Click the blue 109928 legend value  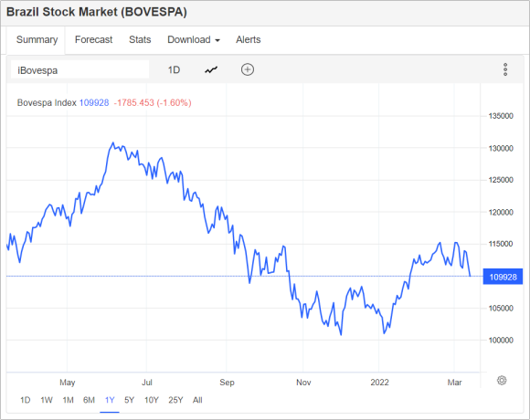(x=94, y=102)
